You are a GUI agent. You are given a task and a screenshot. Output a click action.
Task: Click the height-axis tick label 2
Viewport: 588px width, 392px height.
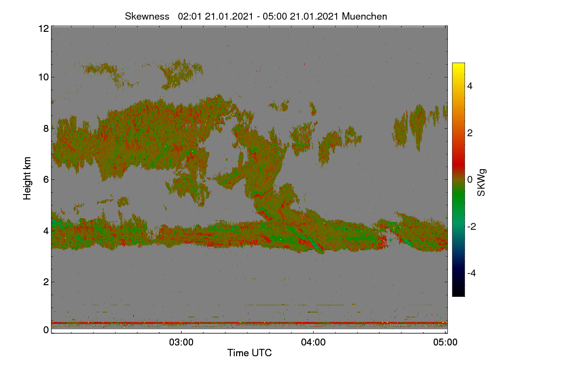[46, 282]
